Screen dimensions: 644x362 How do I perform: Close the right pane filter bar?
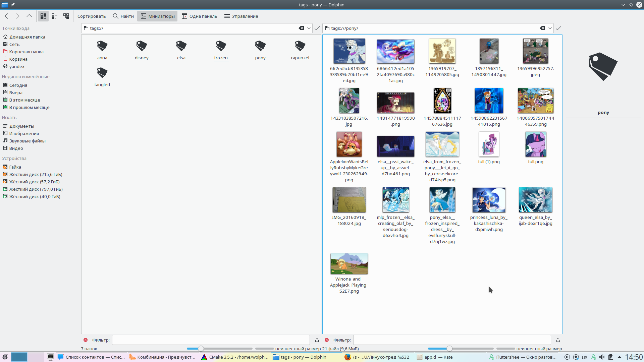pos(327,340)
